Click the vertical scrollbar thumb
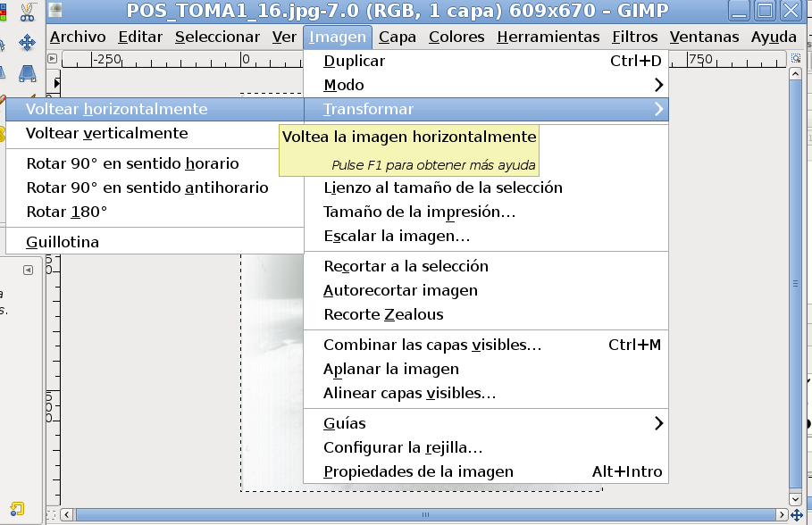 (x=796, y=284)
